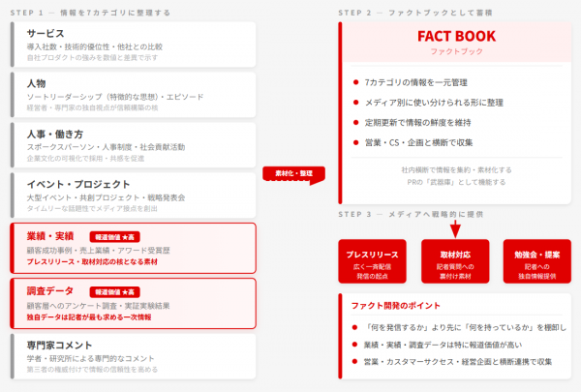Click the 素材化・整理 arrow label
The image size is (581, 392).
tap(291, 173)
